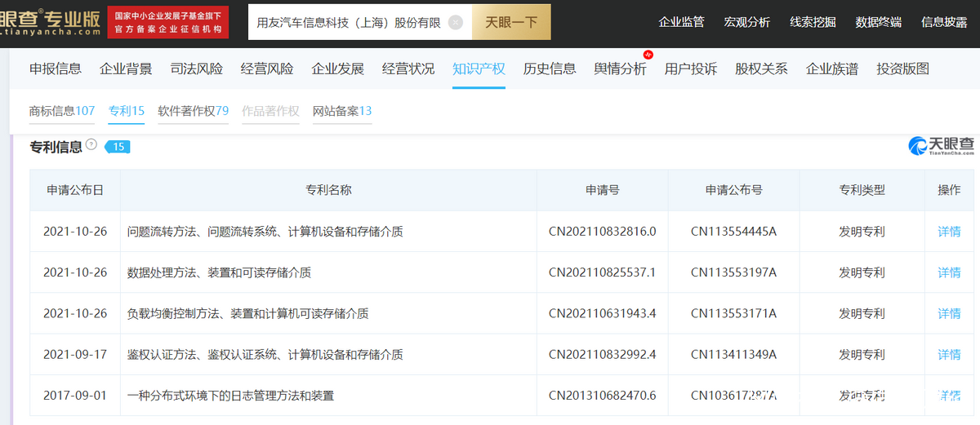The image size is (980, 425).
Task: Open 详情 for 鉴权认证方法 patent
Action: (949, 355)
